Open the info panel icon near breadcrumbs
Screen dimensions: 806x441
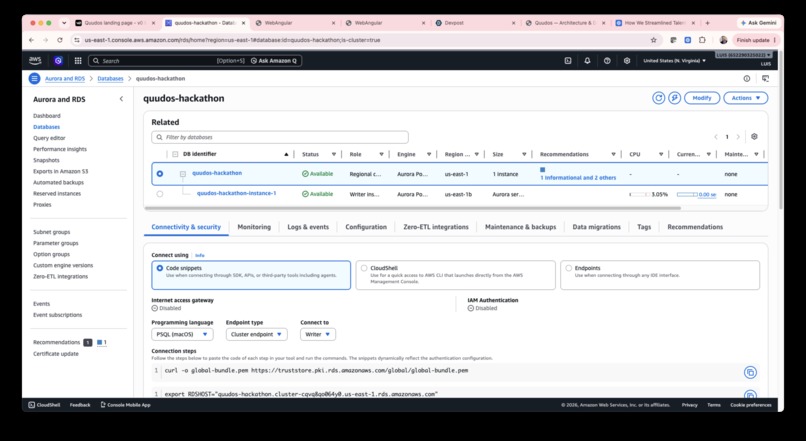click(746, 79)
